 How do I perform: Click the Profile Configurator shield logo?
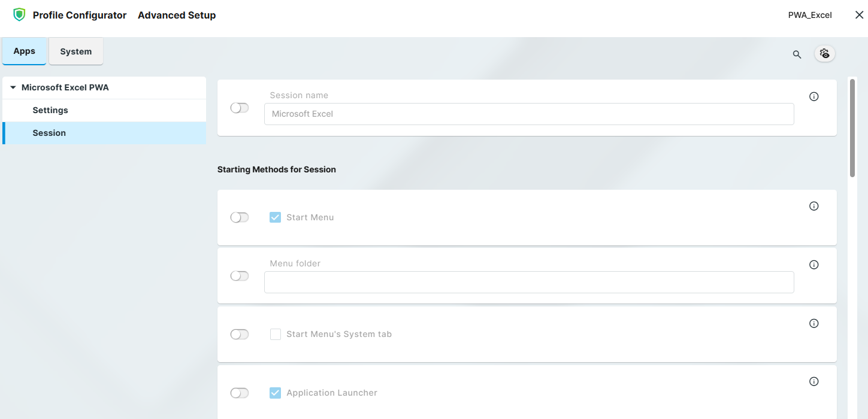point(20,15)
